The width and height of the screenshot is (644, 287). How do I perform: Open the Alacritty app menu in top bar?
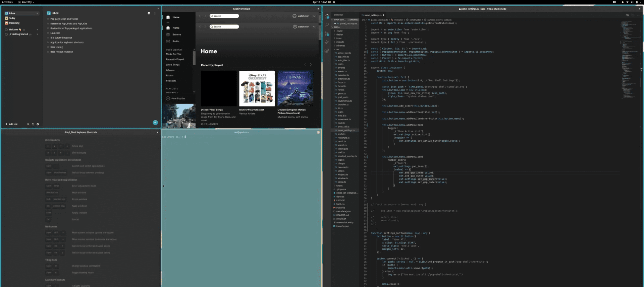(x=26, y=2)
